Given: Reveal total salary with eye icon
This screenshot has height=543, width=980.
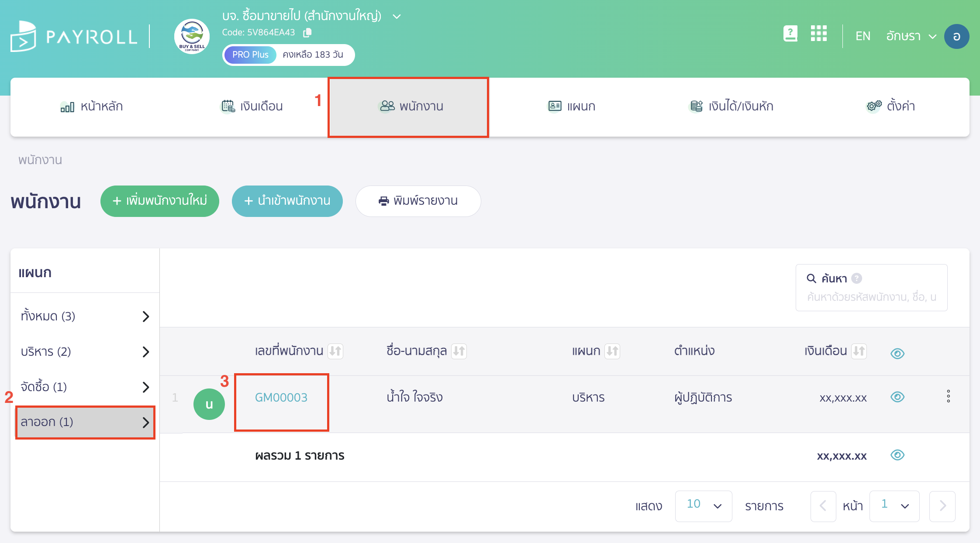Looking at the screenshot, I should pos(897,455).
